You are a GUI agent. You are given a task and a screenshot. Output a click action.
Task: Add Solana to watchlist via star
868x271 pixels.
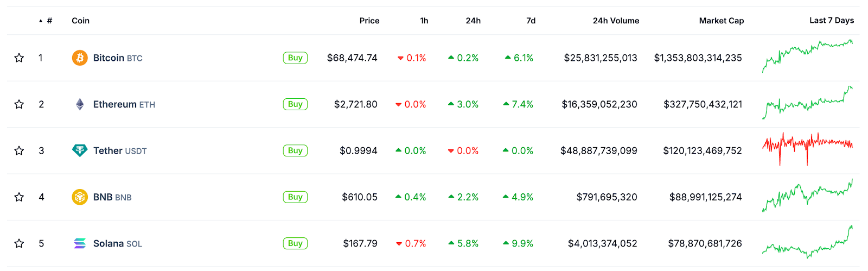pos(19,243)
